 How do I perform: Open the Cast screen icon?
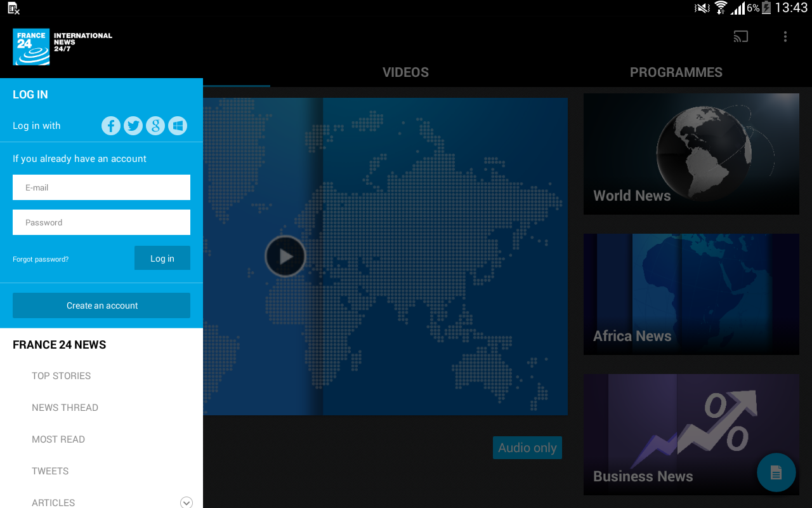[740, 37]
